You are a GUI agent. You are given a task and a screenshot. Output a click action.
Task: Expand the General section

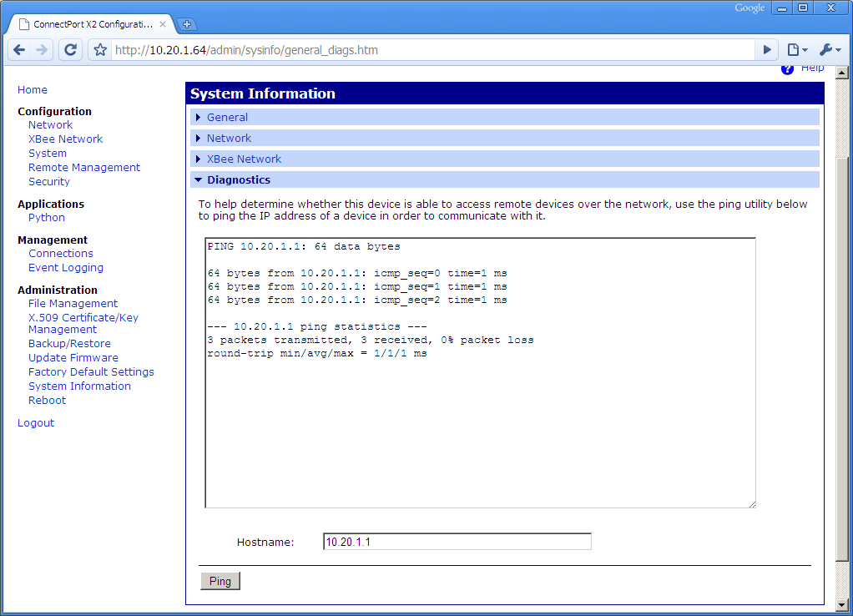[x=227, y=118]
